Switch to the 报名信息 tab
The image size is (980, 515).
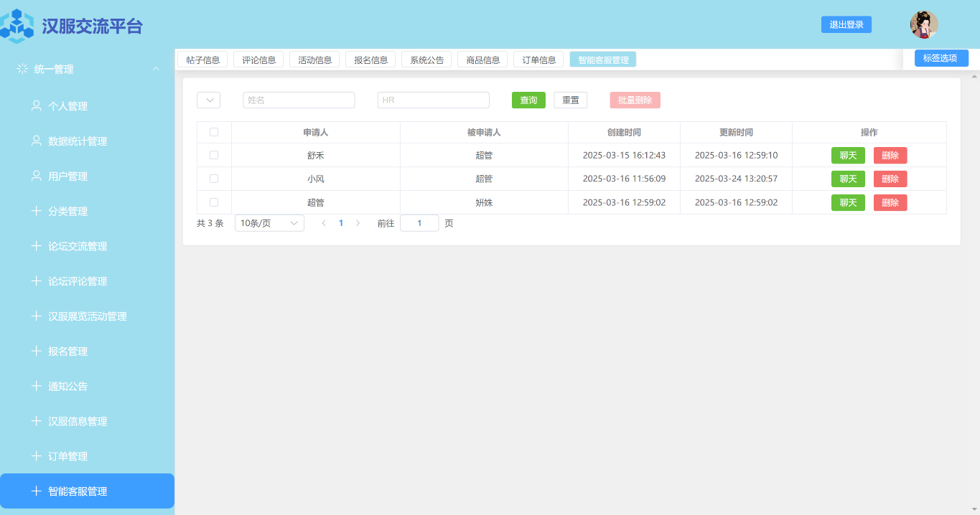pos(370,60)
